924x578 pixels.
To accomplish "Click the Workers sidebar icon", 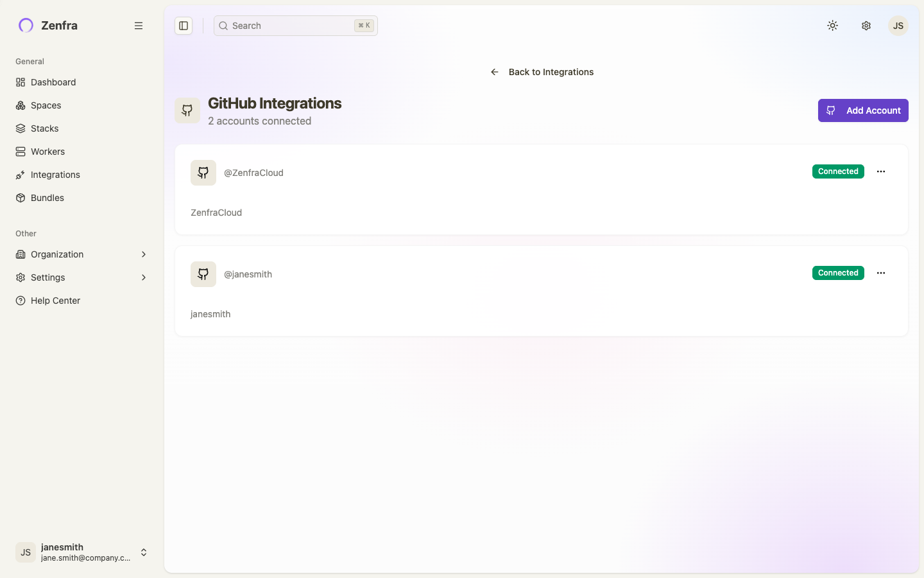I will click(20, 152).
